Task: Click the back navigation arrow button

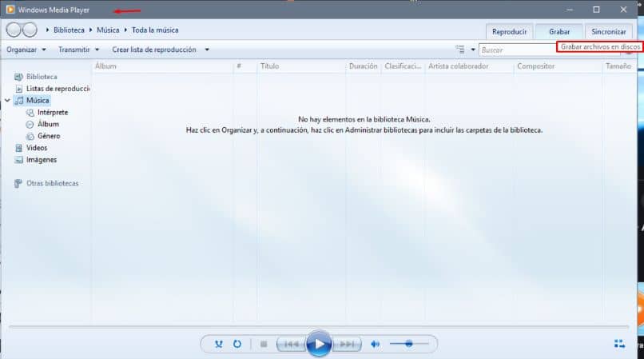Action: (x=14, y=30)
